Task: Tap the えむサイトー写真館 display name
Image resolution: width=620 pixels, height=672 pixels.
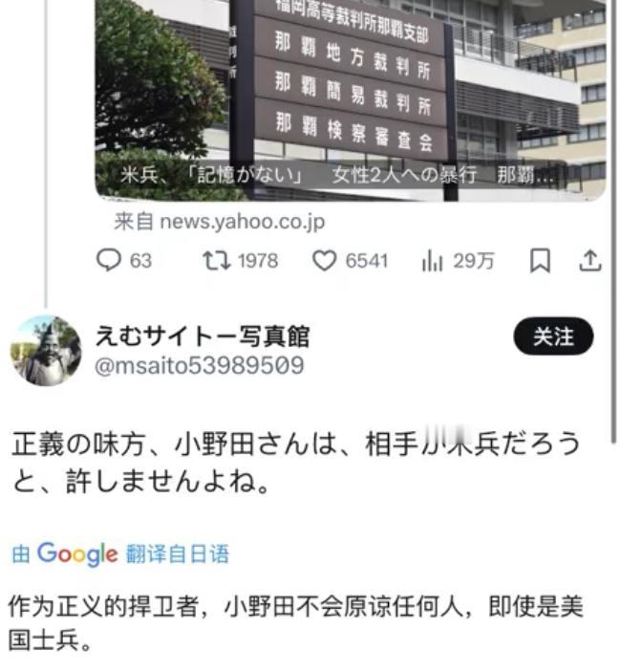Action: click(203, 336)
